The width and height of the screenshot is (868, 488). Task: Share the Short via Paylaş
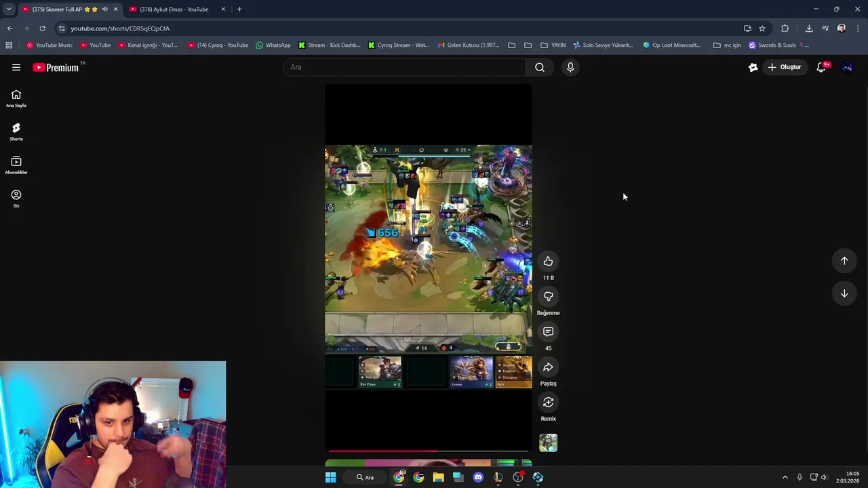pos(548,367)
